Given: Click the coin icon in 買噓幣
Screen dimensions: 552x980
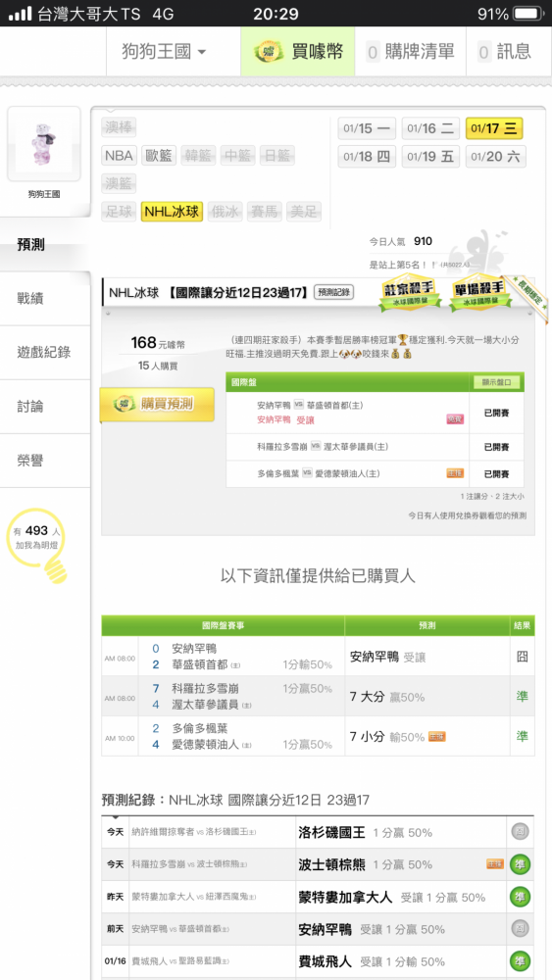Looking at the screenshot, I should (269, 52).
